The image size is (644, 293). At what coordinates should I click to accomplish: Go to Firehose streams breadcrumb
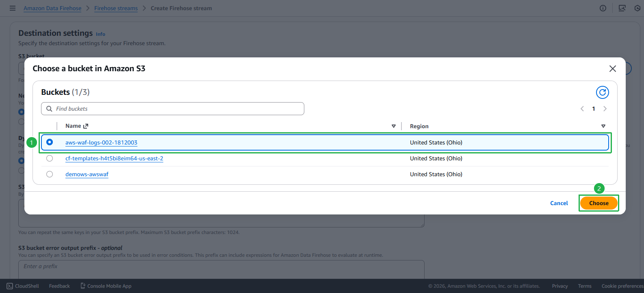tap(116, 8)
